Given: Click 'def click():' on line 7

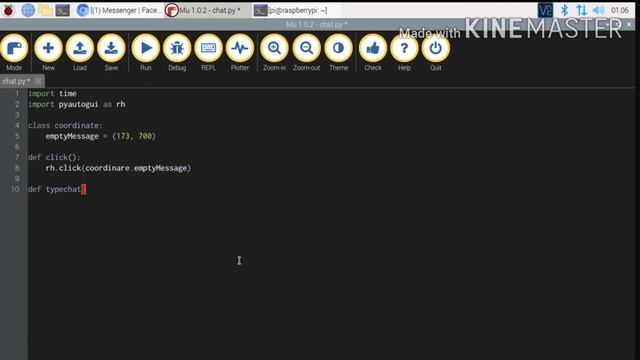Looking at the screenshot, I should coord(54,157).
